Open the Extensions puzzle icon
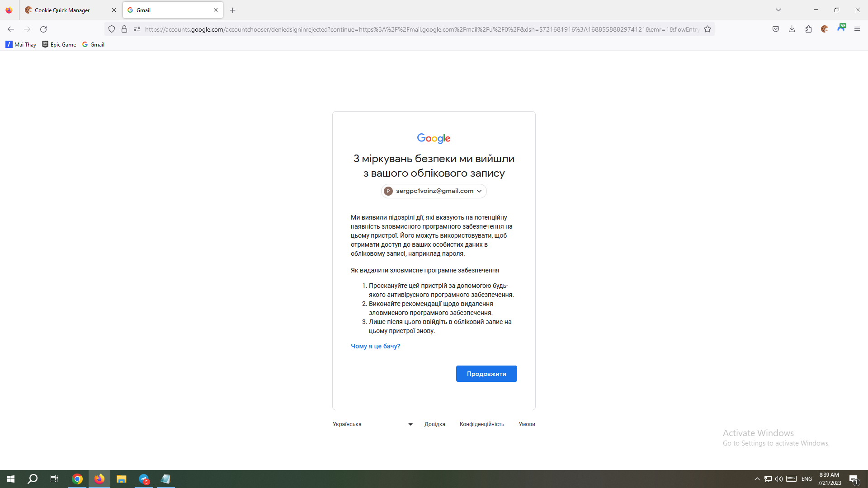 point(808,29)
